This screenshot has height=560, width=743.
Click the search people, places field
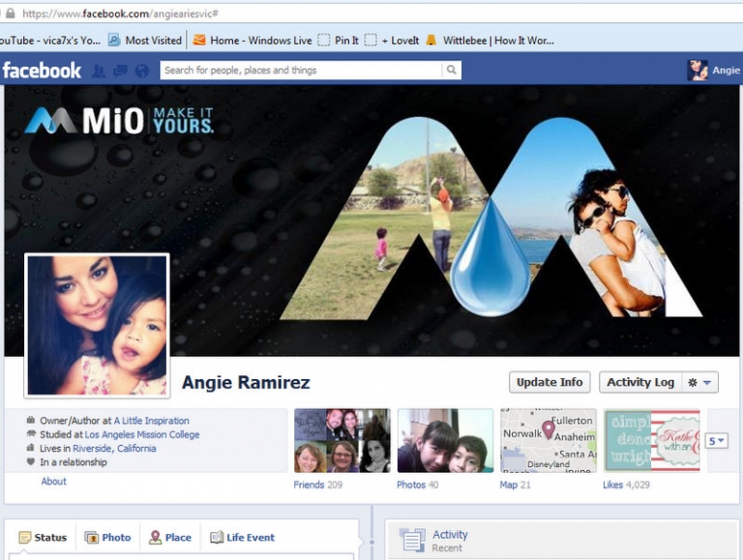tap(300, 71)
